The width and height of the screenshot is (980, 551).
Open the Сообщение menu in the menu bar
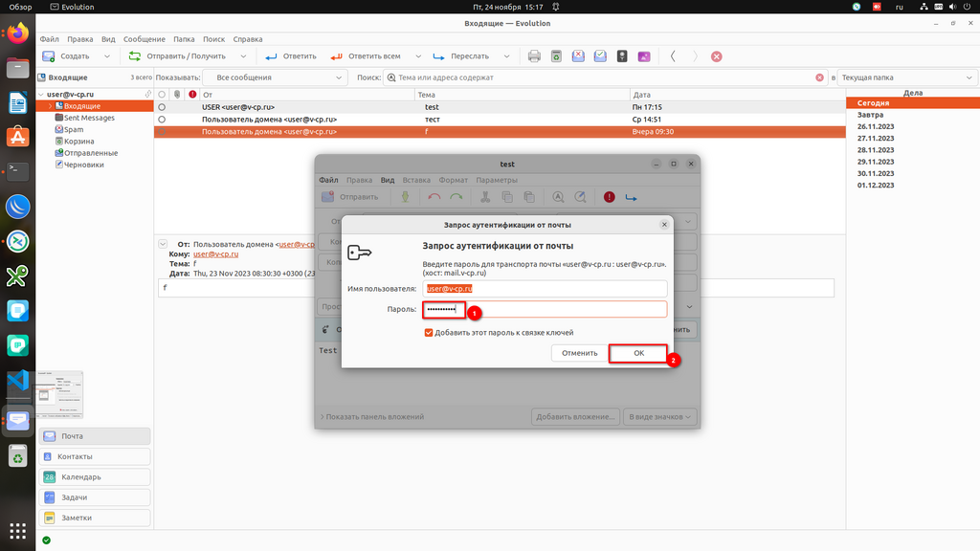[x=145, y=39]
